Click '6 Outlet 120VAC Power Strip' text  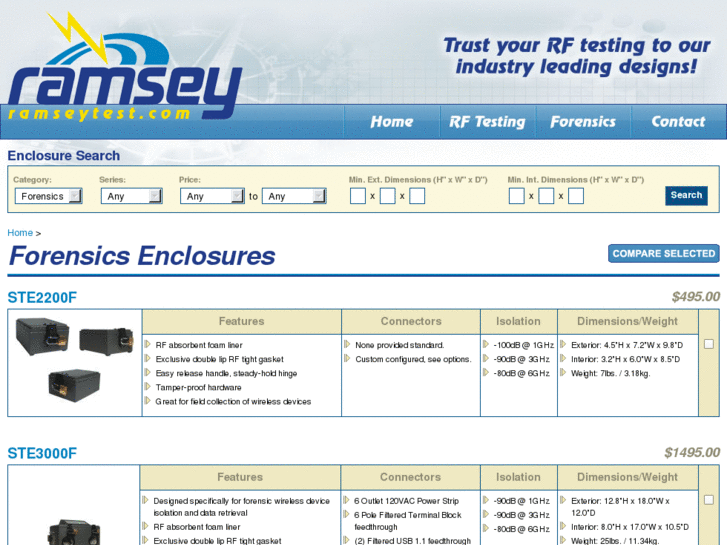[406, 501]
